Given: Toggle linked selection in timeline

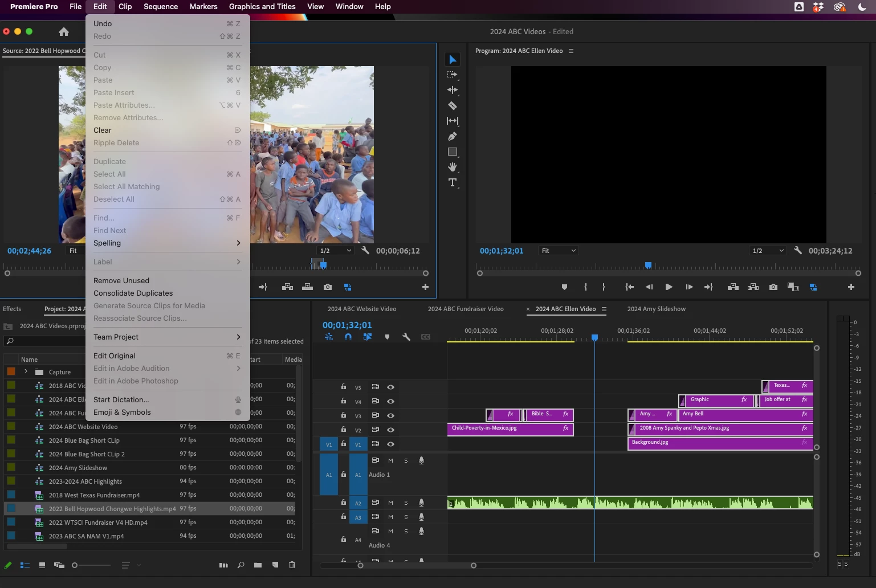Looking at the screenshot, I should point(368,337).
